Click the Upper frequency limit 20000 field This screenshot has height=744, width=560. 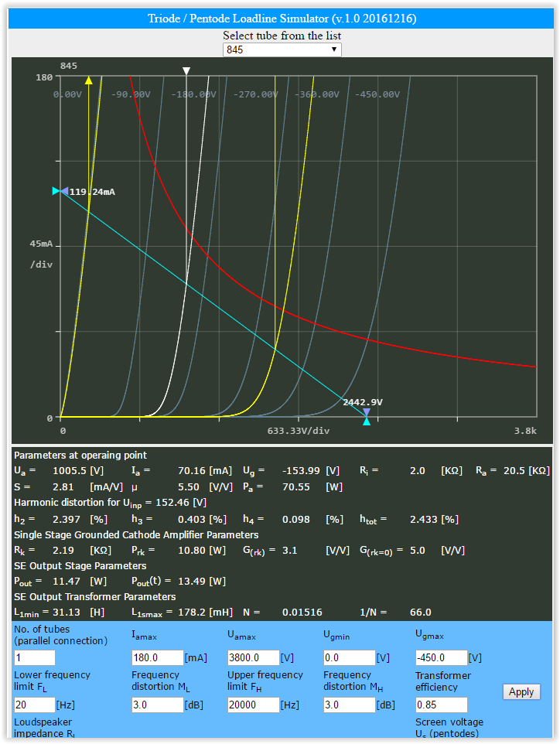point(254,705)
